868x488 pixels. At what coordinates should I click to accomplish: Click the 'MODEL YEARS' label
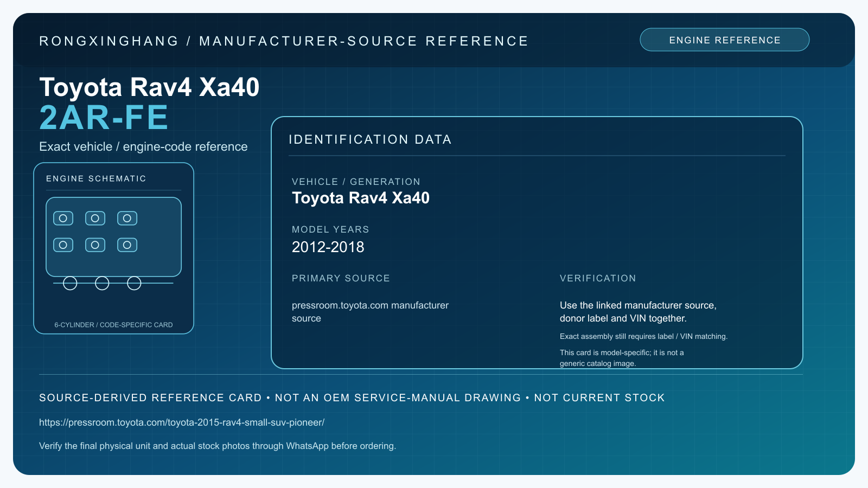330,229
